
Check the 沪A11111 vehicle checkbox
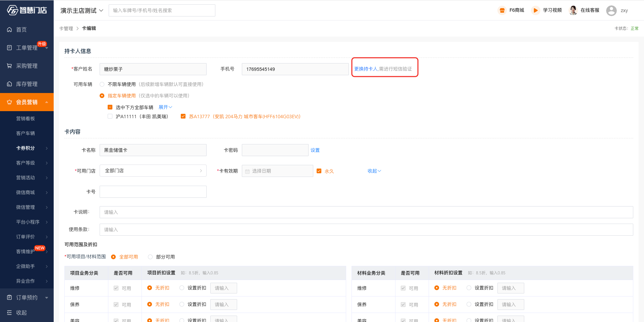(x=110, y=117)
